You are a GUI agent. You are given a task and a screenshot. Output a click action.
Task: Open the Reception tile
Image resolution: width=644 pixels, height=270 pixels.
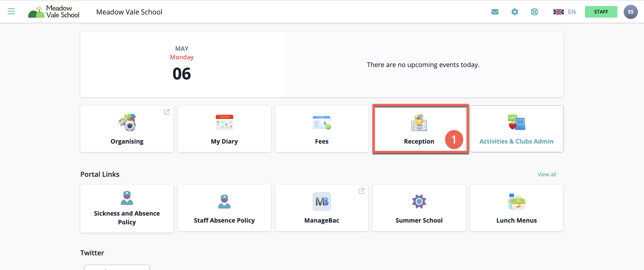point(419,129)
